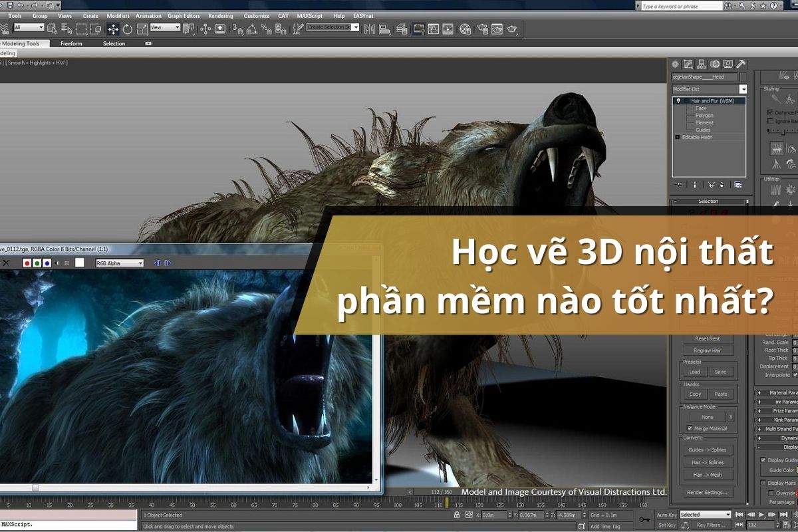Select the Rotate tool

click(x=128, y=29)
